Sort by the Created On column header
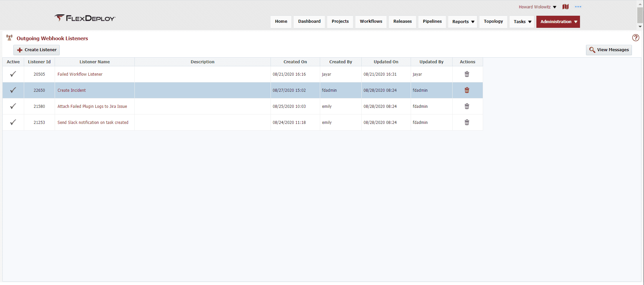Viewport: 644px width, 285px height. [295, 62]
